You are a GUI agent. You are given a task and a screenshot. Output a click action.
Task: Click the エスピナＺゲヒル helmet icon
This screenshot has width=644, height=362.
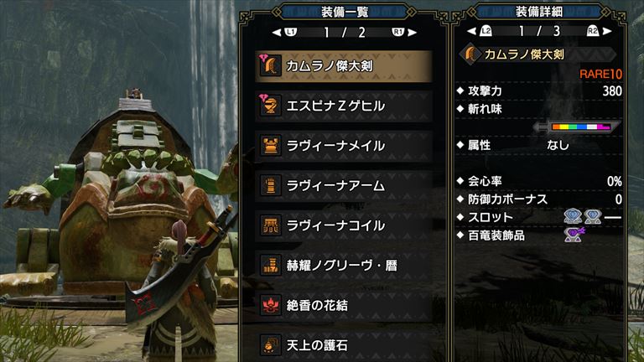pos(271,106)
